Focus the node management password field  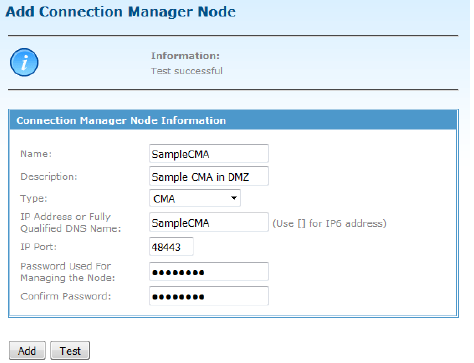click(x=209, y=272)
